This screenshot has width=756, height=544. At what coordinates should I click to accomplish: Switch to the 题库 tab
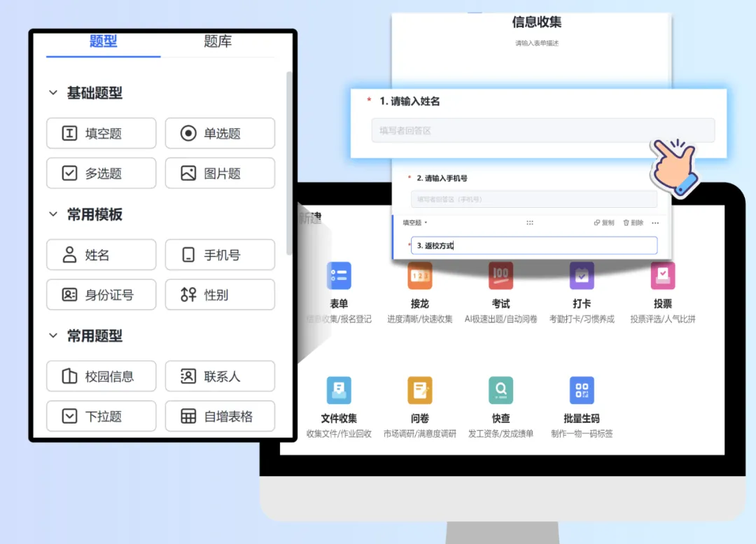[218, 42]
